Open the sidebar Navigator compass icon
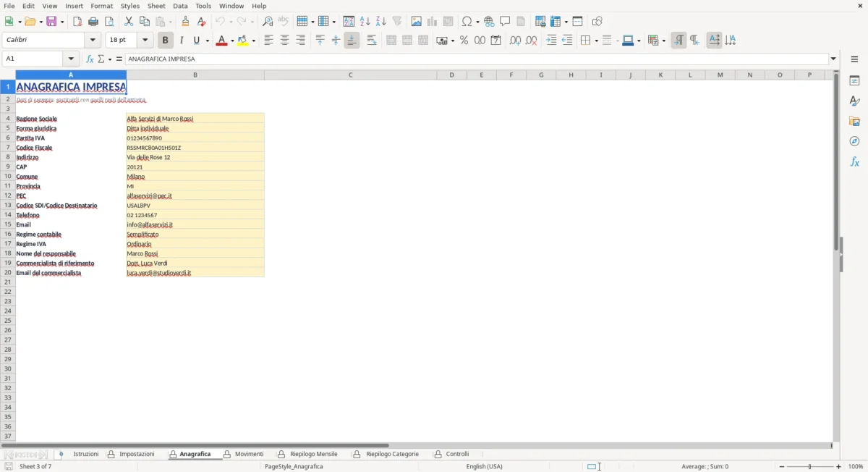The width and height of the screenshot is (868, 472). coord(855,141)
